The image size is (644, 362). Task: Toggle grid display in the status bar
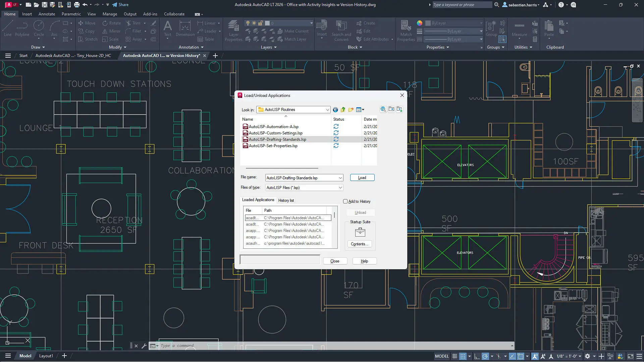[454, 356]
